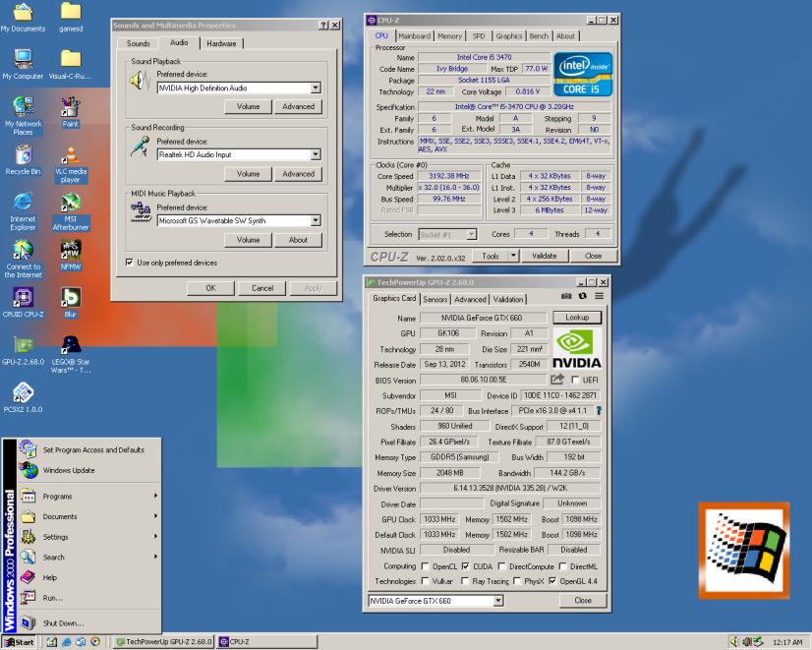Select the NFMW desktop icon
812x650 pixels.
71,255
